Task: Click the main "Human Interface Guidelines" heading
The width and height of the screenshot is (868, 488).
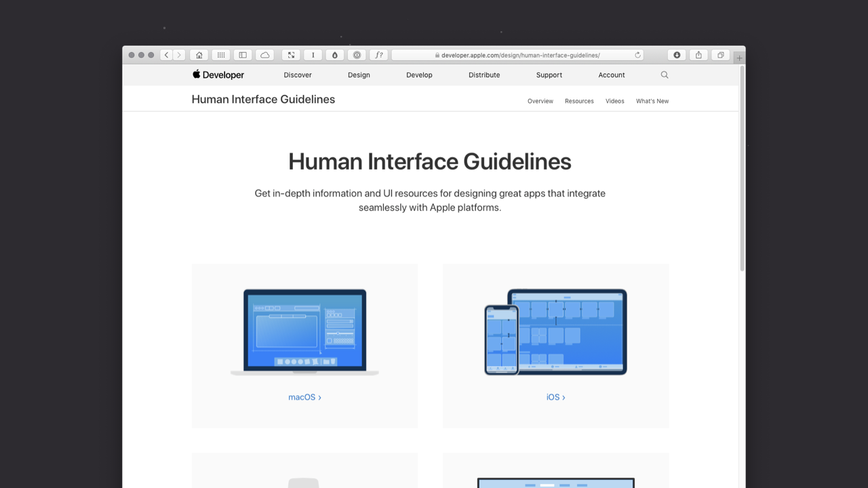Action: click(430, 161)
